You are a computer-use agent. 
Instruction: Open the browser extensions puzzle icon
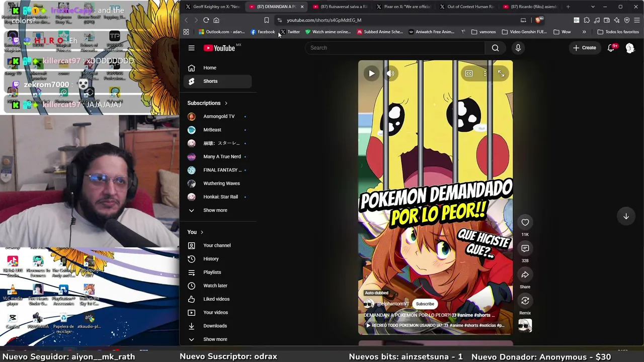tap(587, 20)
